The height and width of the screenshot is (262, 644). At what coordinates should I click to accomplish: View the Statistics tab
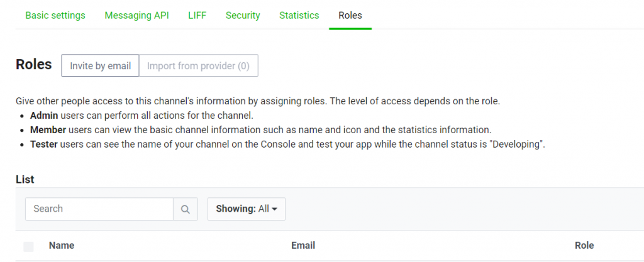pos(299,15)
